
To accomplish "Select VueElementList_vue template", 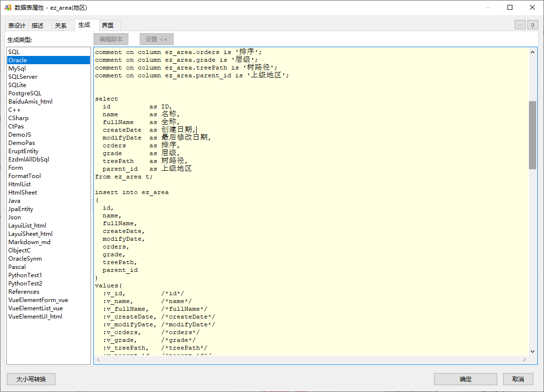I will pos(49,308).
